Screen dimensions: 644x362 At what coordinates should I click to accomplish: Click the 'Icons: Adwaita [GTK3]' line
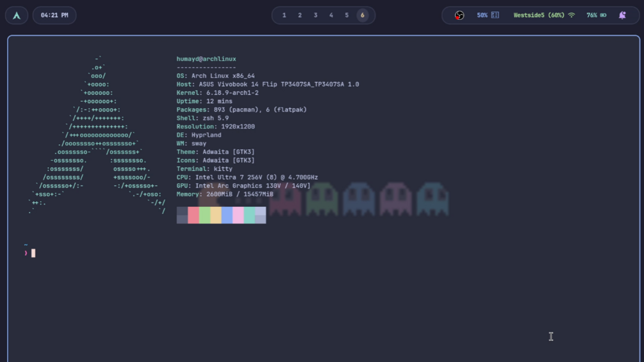point(215,160)
